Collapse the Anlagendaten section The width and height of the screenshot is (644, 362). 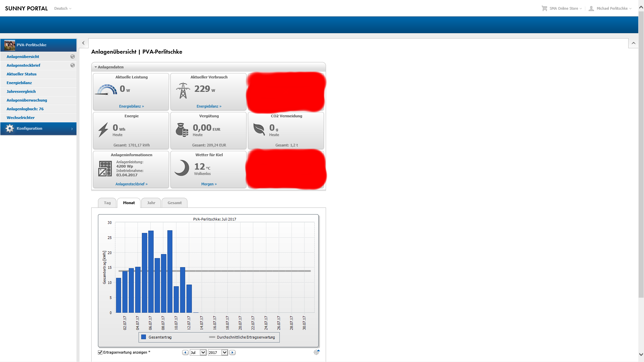coord(96,67)
